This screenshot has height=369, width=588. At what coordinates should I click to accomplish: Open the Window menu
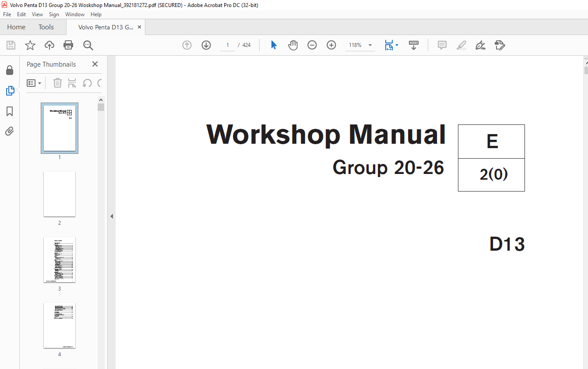75,14
